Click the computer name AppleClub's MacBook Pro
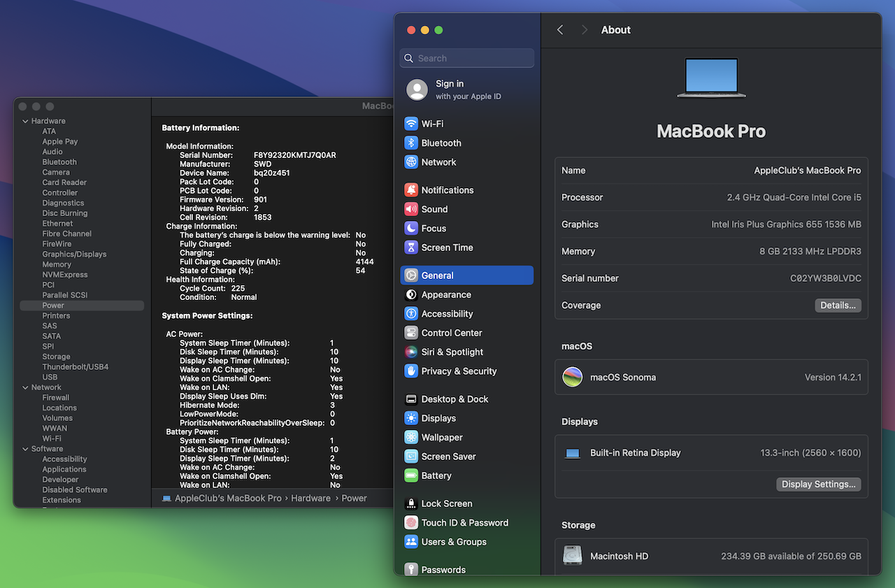 coord(808,171)
